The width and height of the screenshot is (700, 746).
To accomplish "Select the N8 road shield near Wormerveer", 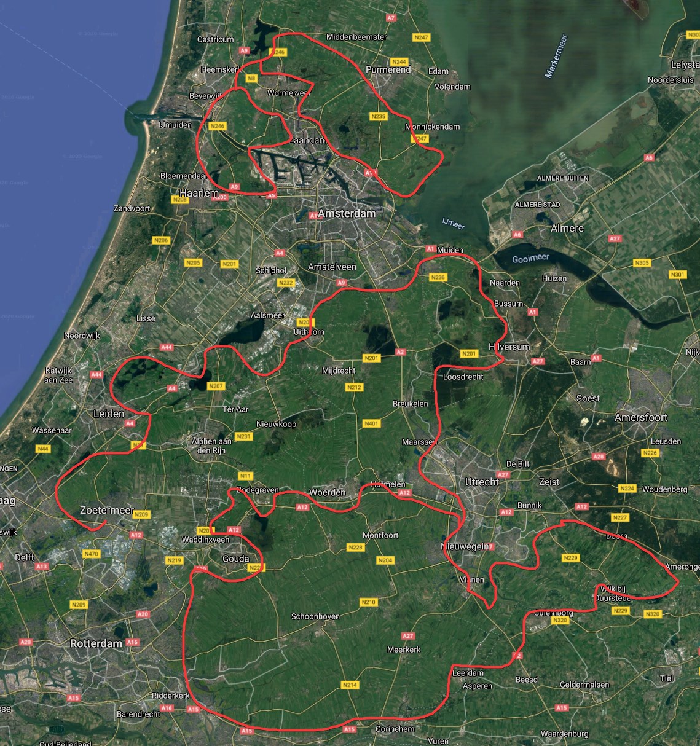I will 251,79.
